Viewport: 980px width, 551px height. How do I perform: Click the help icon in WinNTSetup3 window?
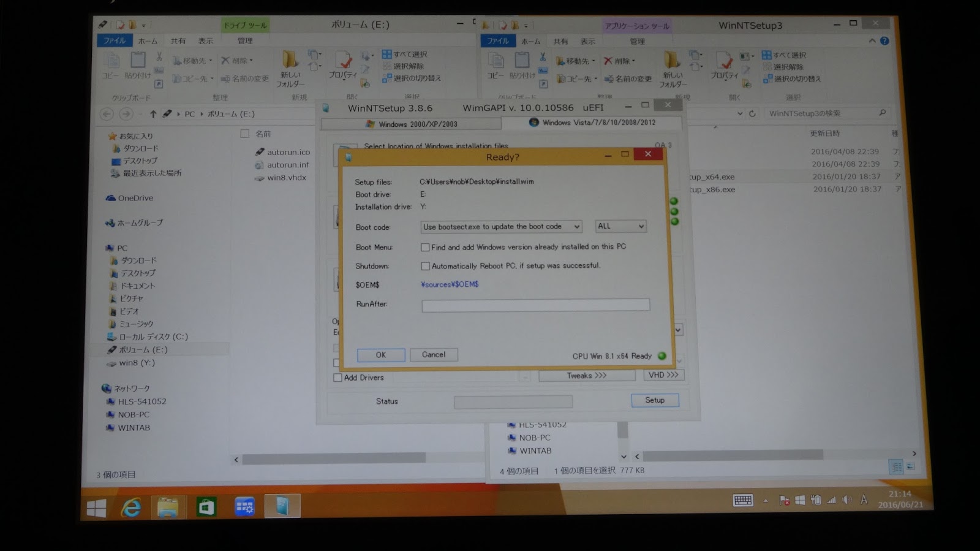[884, 41]
